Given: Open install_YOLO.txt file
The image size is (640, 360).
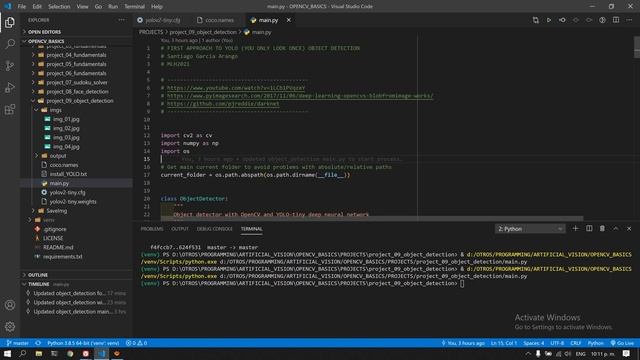Looking at the screenshot, I should (x=68, y=174).
